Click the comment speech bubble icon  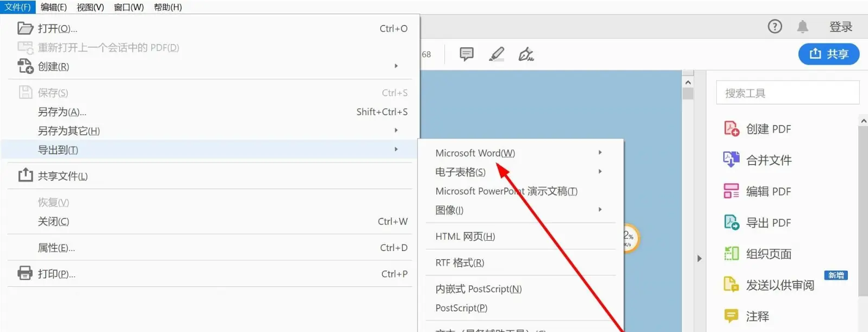click(466, 54)
